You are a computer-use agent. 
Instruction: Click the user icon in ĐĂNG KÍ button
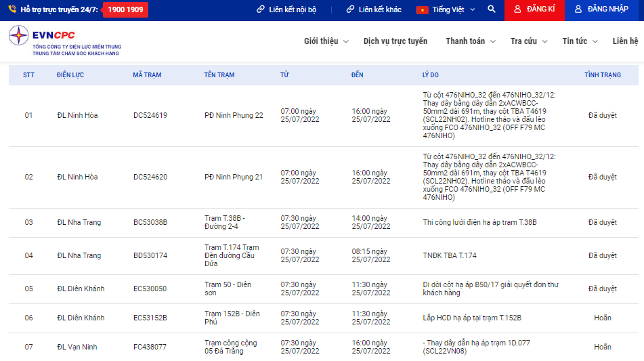[517, 9]
